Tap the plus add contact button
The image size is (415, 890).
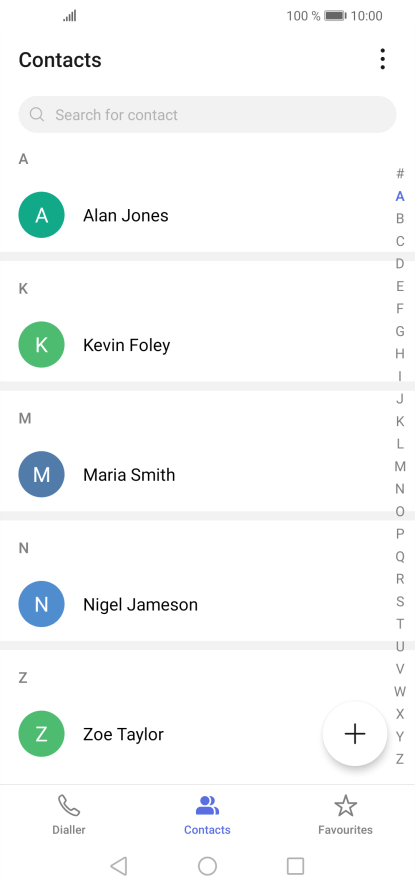pyautogui.click(x=355, y=733)
